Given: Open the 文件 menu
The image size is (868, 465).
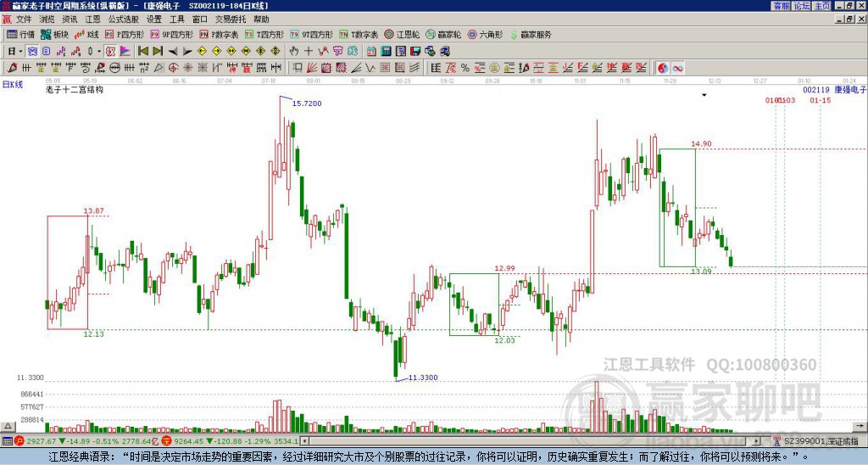Looking at the screenshot, I should tap(23, 20).
